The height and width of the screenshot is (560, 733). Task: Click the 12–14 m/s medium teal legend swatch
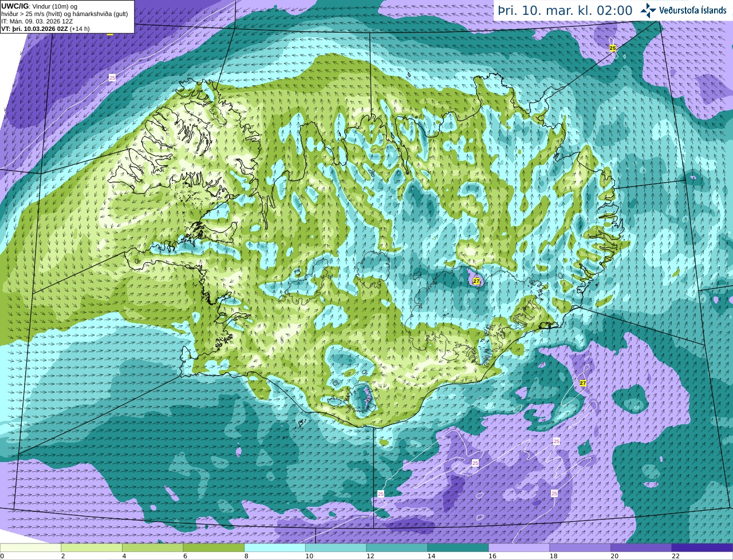coord(397,547)
